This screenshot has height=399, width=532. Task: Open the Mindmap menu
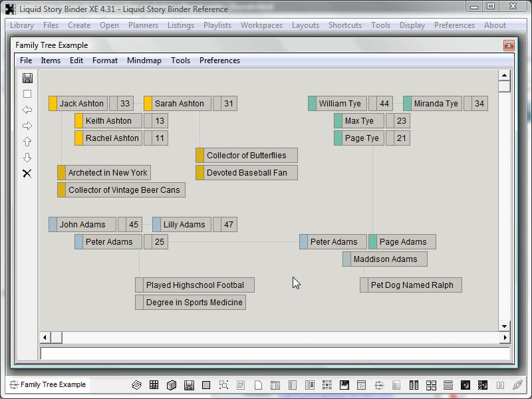[x=144, y=61]
